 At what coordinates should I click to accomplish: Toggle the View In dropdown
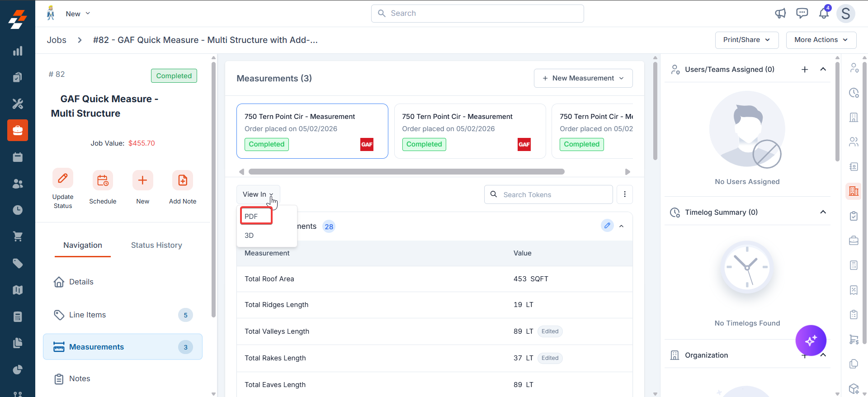tap(258, 194)
